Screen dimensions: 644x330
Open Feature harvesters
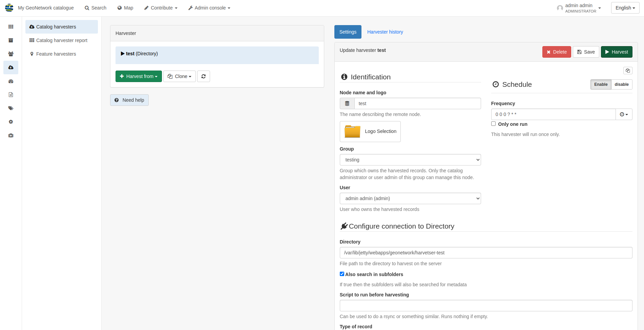62,54
